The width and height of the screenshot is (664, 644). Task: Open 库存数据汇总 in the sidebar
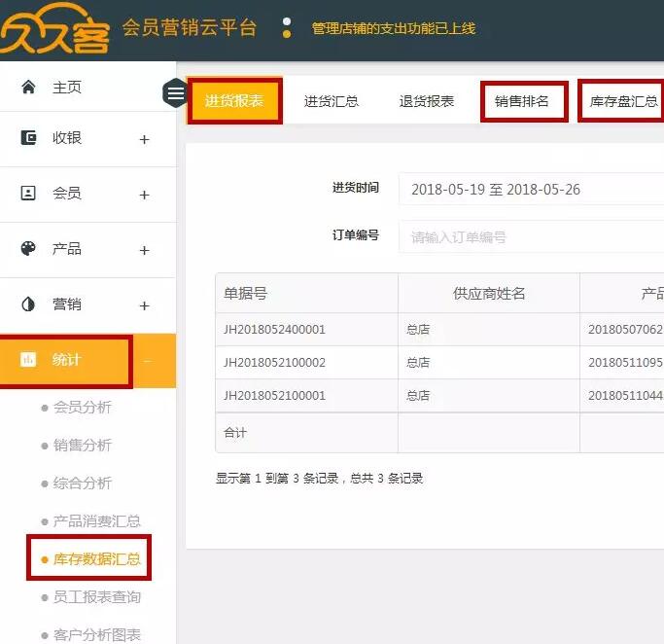[96, 559]
